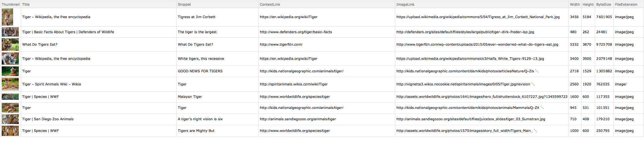Click the Width column header
644x141 pixels.
coord(575,5)
